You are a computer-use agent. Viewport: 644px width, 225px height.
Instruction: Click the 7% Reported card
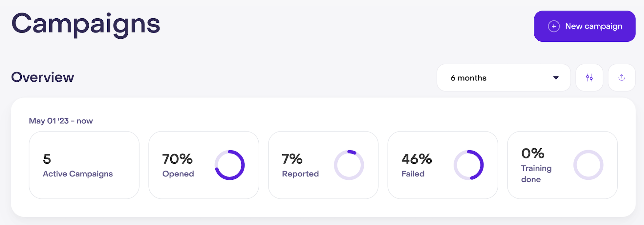pos(323,165)
